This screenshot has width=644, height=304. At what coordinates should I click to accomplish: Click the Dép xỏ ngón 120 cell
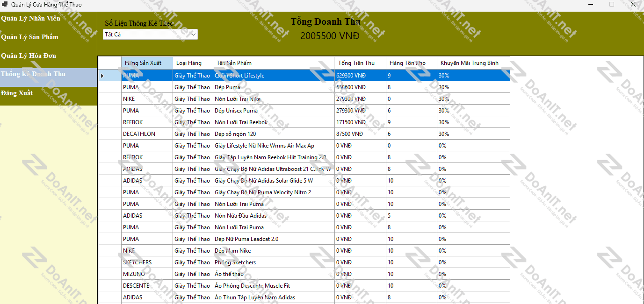tap(274, 134)
